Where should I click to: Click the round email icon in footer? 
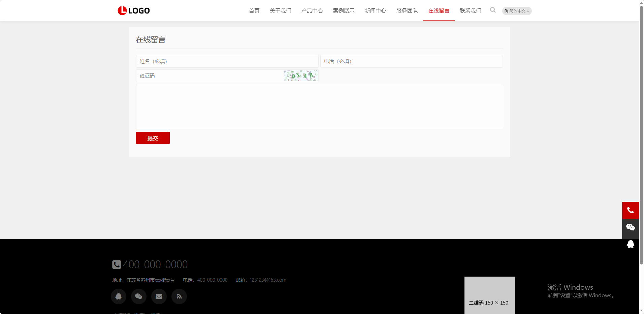click(159, 296)
